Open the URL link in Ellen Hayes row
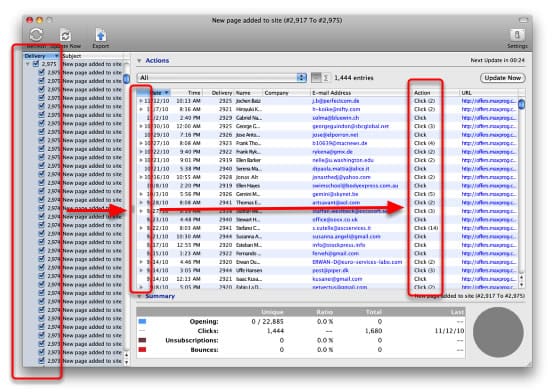The height and width of the screenshot is (392, 560). [488, 186]
